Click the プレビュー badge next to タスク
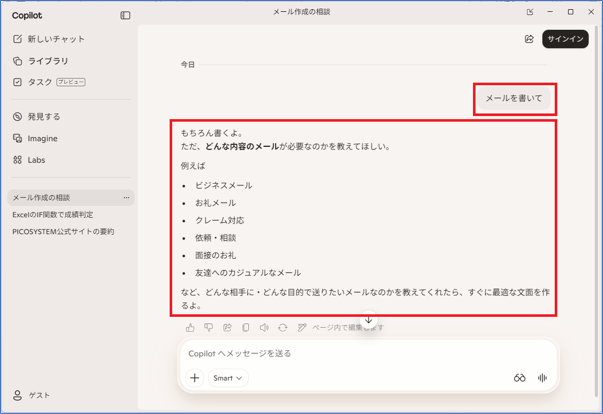Screen dimensions: 603x414 click(71, 82)
